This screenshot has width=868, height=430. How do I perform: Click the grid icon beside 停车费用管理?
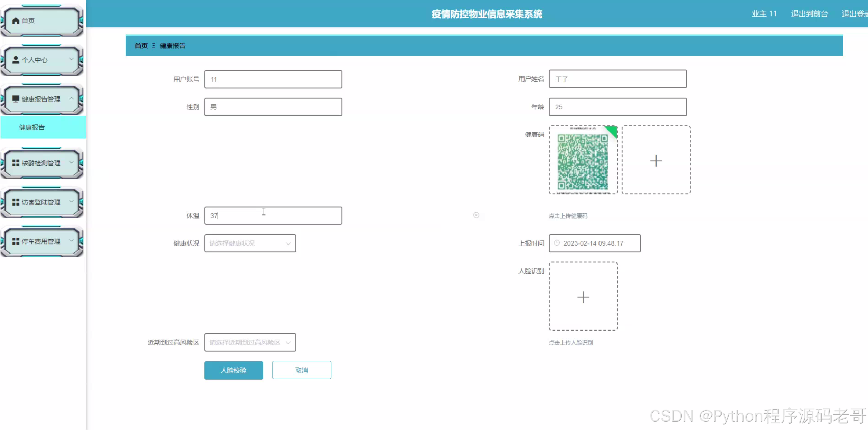(x=16, y=241)
